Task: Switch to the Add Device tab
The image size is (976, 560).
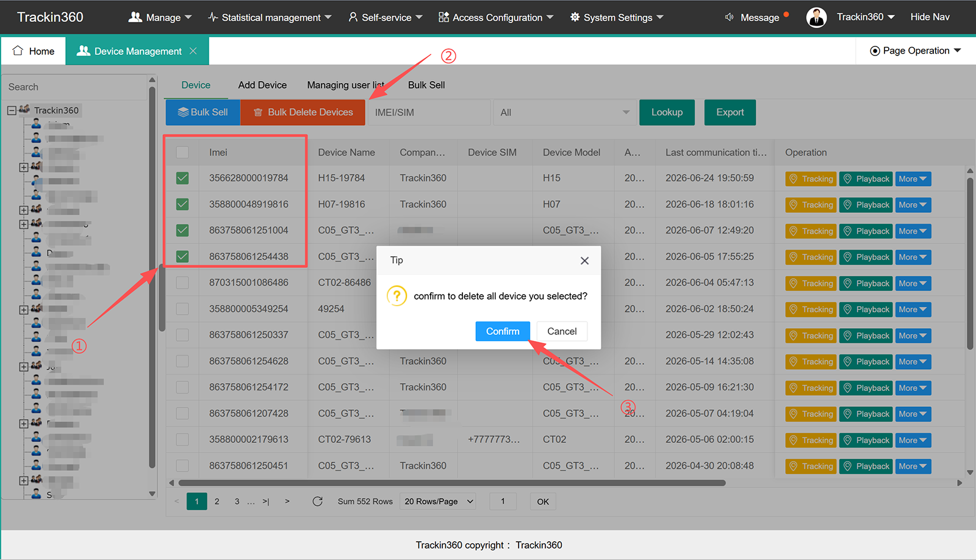Action: [262, 85]
